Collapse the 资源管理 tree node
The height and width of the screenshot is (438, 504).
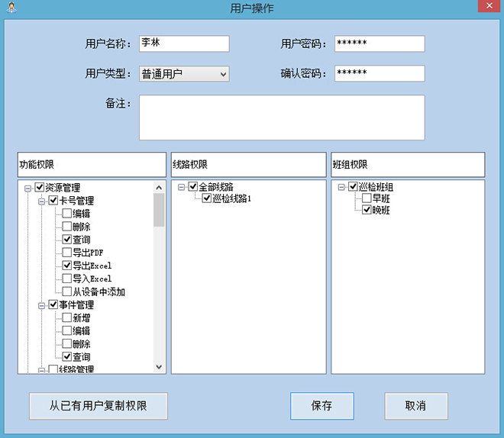(28, 188)
